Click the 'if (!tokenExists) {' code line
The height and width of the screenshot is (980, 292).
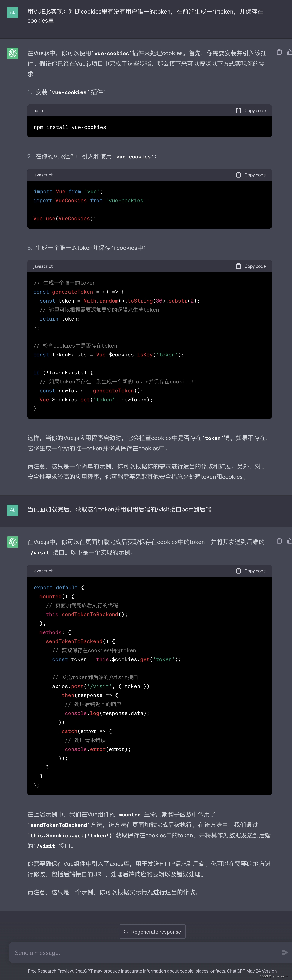63,372
